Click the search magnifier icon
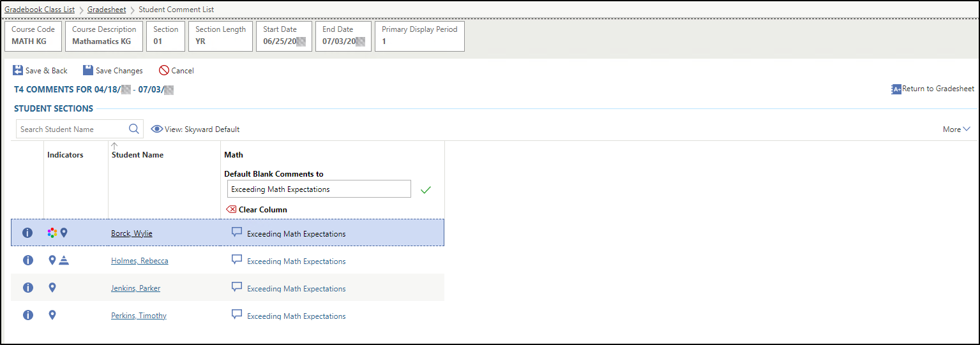980x345 pixels. 134,129
